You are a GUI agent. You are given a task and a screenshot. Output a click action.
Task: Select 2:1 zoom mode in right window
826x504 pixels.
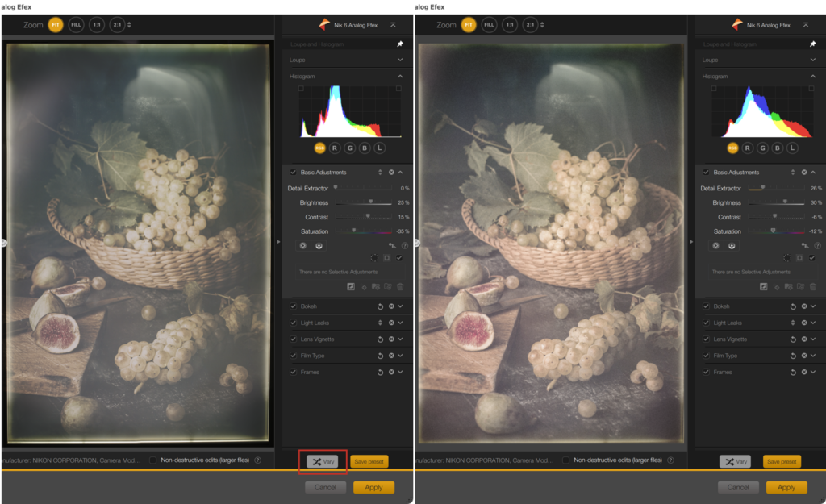pyautogui.click(x=530, y=25)
